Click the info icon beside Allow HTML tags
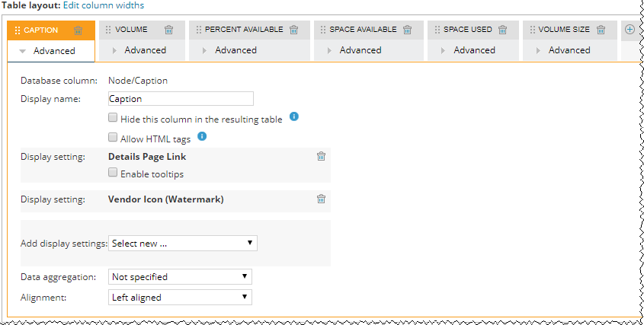 click(x=202, y=136)
